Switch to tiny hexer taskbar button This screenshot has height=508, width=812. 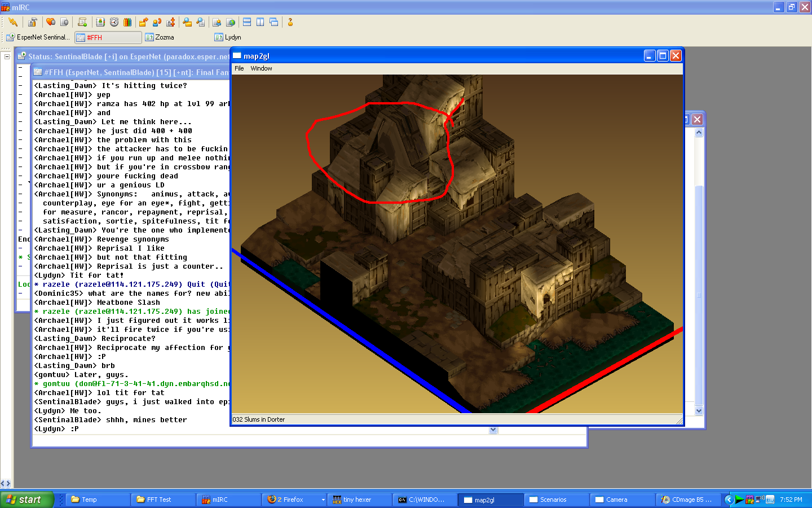coord(360,500)
